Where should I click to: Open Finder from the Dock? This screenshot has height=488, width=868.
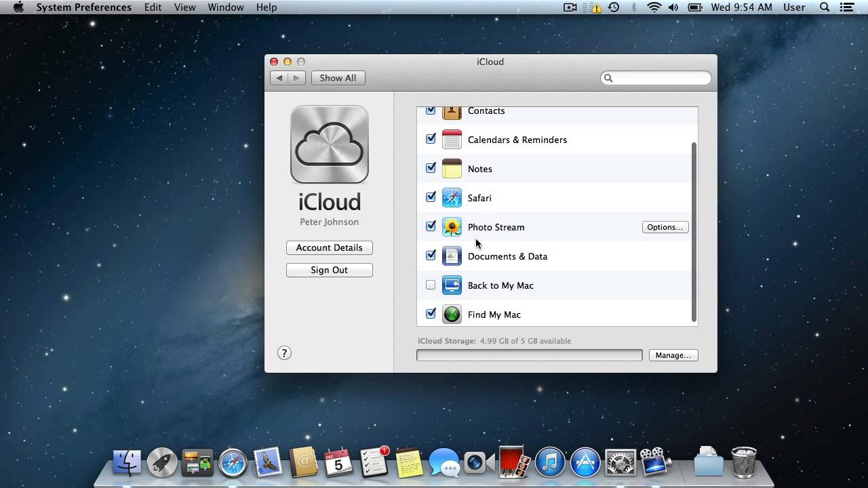click(127, 463)
